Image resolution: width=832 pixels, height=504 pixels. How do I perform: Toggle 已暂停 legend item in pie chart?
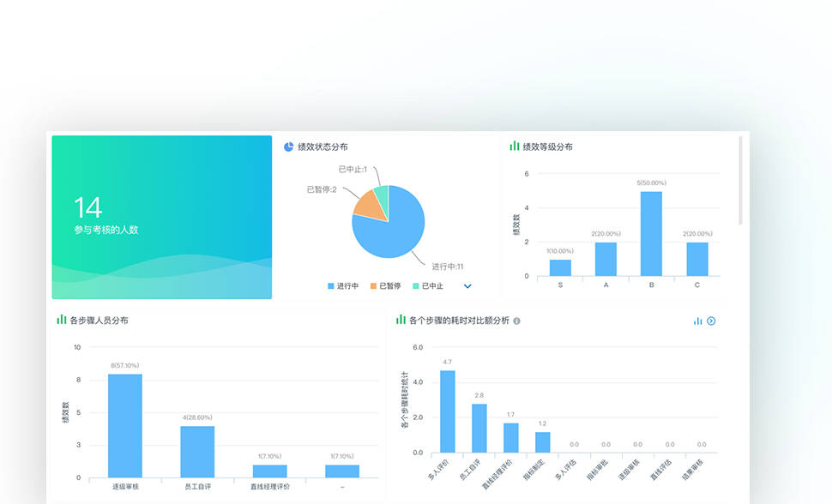[x=385, y=285]
